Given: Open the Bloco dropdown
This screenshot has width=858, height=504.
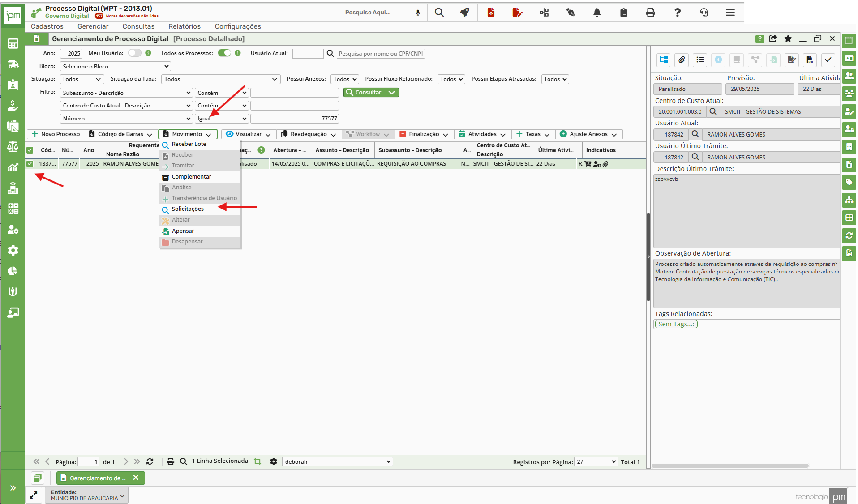Looking at the screenshot, I should pos(116,66).
